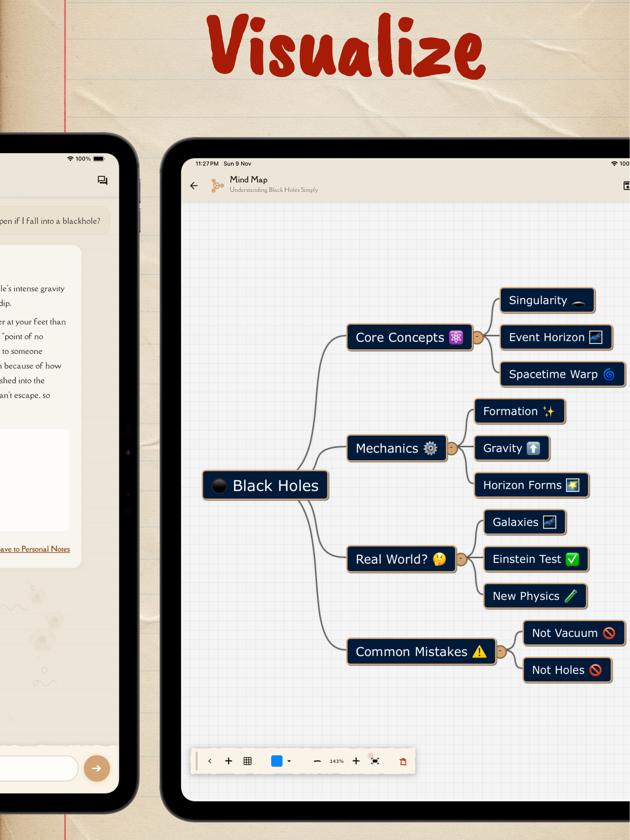Screen dimensions: 630x840
Task: Select the Real World? node
Action: tap(401, 559)
